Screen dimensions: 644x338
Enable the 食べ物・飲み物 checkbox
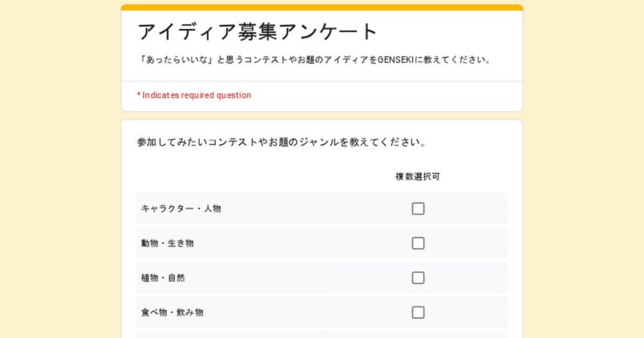point(418,312)
